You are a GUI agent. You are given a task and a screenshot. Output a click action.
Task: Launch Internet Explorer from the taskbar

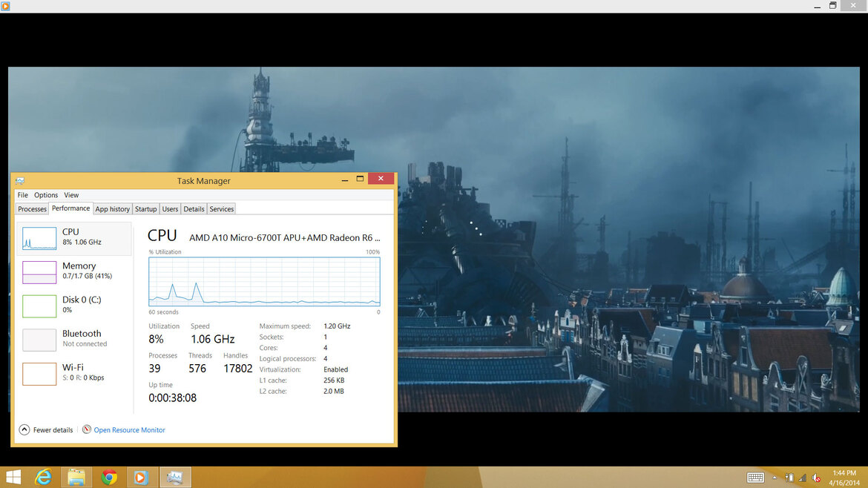coord(43,477)
